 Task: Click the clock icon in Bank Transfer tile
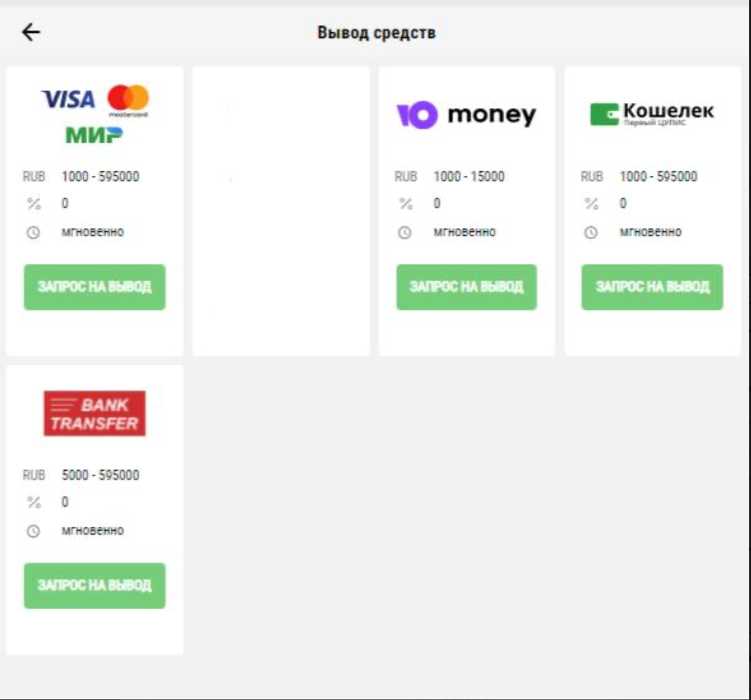[33, 532]
